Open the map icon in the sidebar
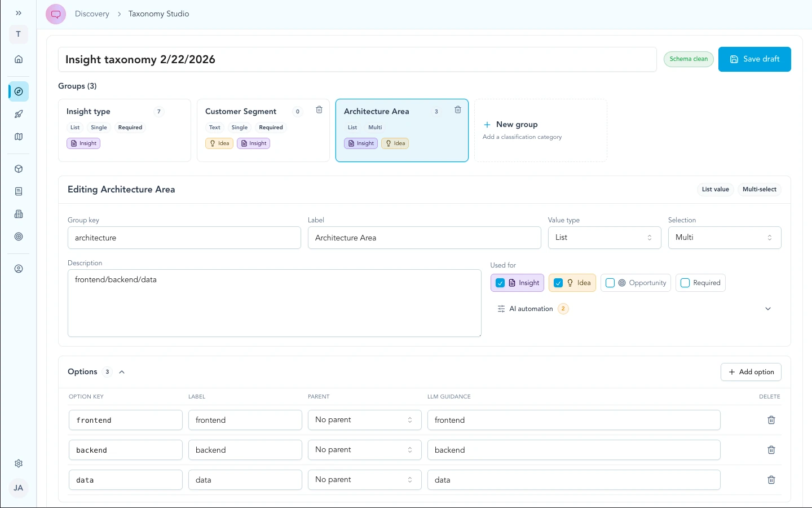 (19, 137)
